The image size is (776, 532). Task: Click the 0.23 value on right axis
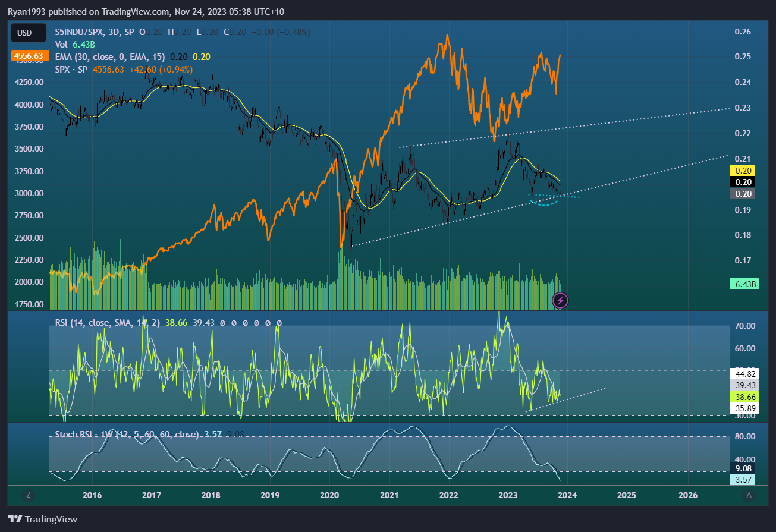tap(743, 108)
